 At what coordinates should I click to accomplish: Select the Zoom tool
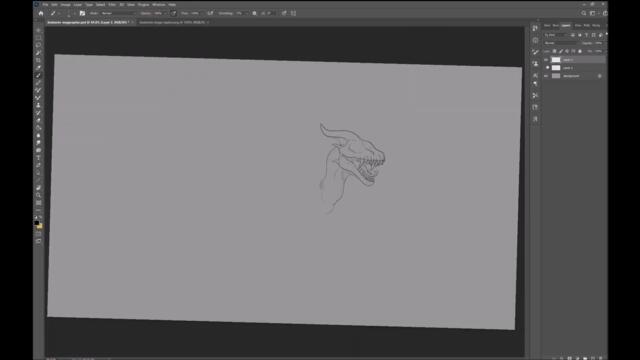[38, 195]
